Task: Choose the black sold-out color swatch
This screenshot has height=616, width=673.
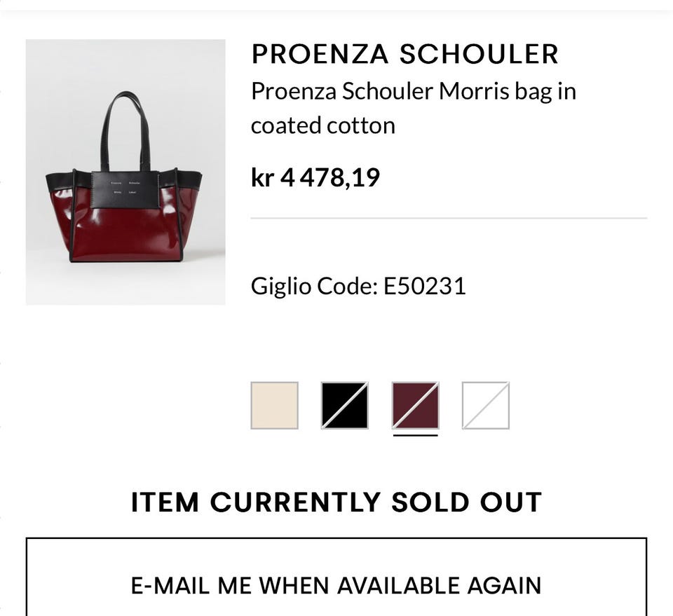Action: (x=345, y=405)
